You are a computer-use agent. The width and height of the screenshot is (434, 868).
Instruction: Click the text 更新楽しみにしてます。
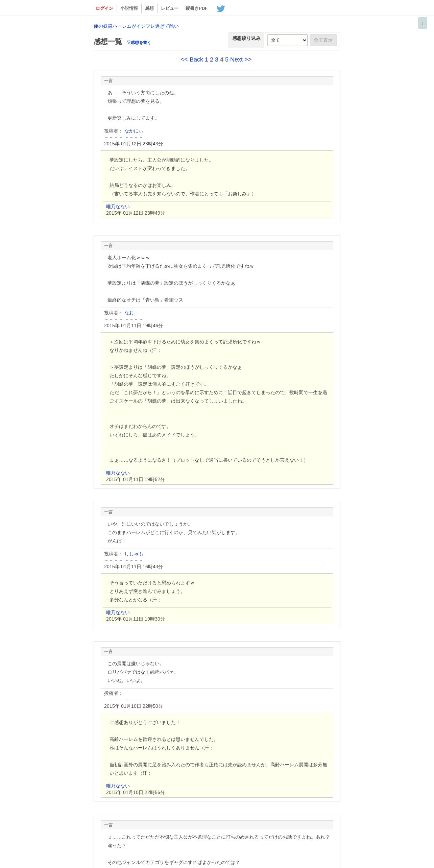133,118
